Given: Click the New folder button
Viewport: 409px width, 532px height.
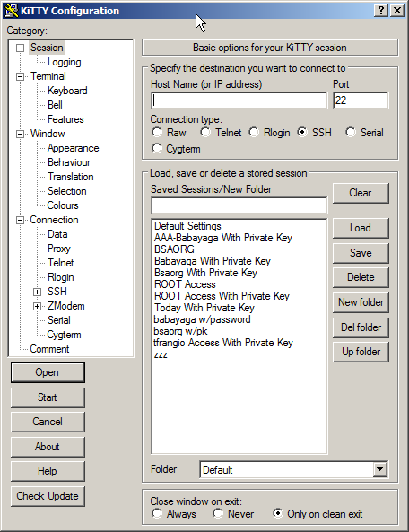Looking at the screenshot, I should pos(361,302).
